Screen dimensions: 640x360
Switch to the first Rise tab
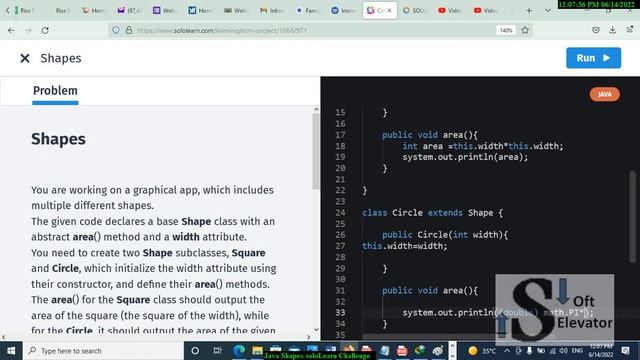24,11
